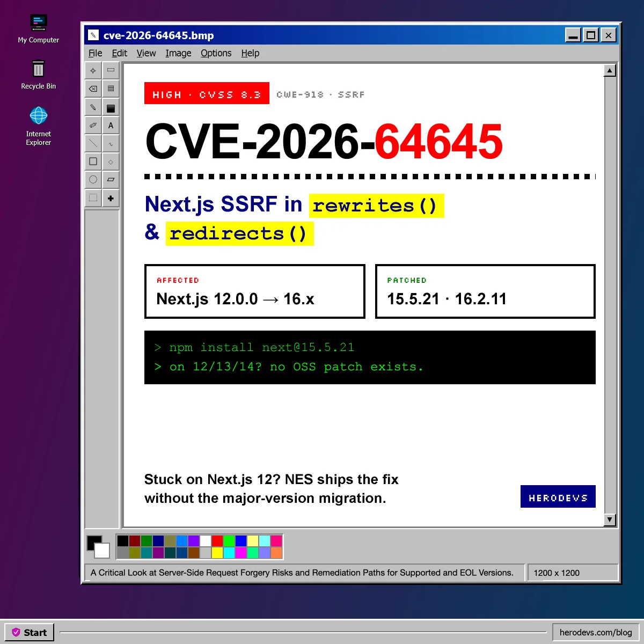Select the Ellipse circle tool
This screenshot has width=644, height=644.
pyautogui.click(x=93, y=180)
